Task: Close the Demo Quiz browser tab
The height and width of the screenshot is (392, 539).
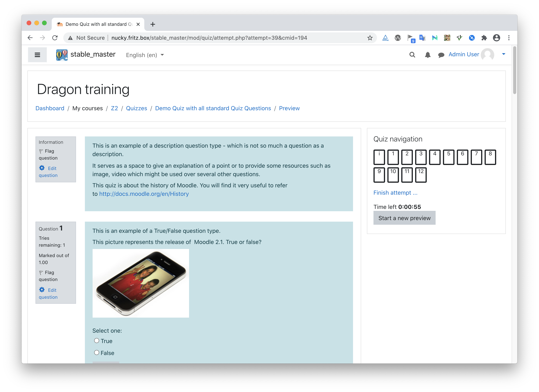Action: pos(138,24)
